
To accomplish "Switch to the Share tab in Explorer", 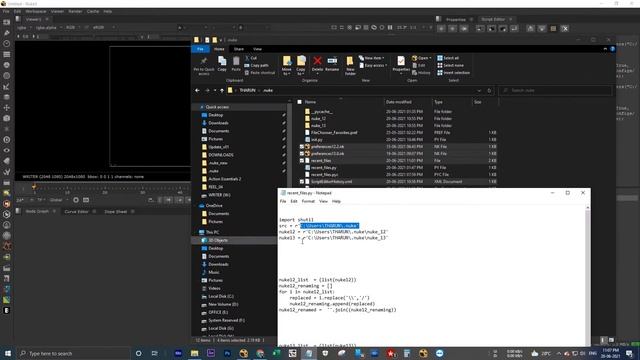I will point(239,49).
